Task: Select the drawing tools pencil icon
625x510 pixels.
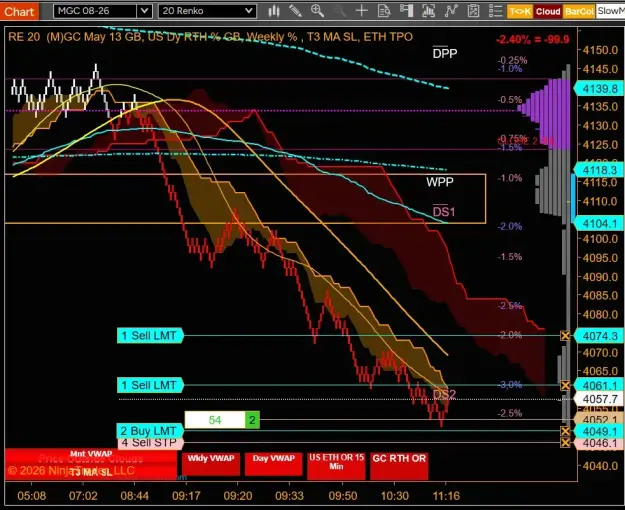Action: click(295, 11)
